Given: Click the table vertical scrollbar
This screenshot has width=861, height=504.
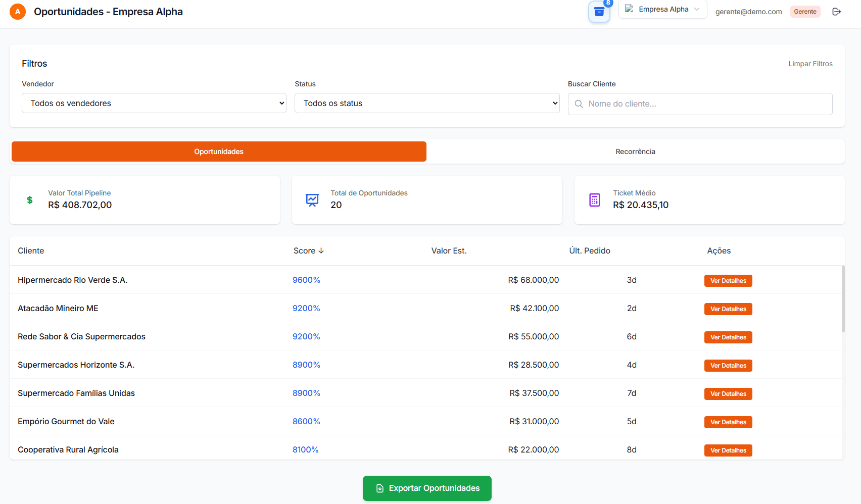Looking at the screenshot, I should coord(843,298).
